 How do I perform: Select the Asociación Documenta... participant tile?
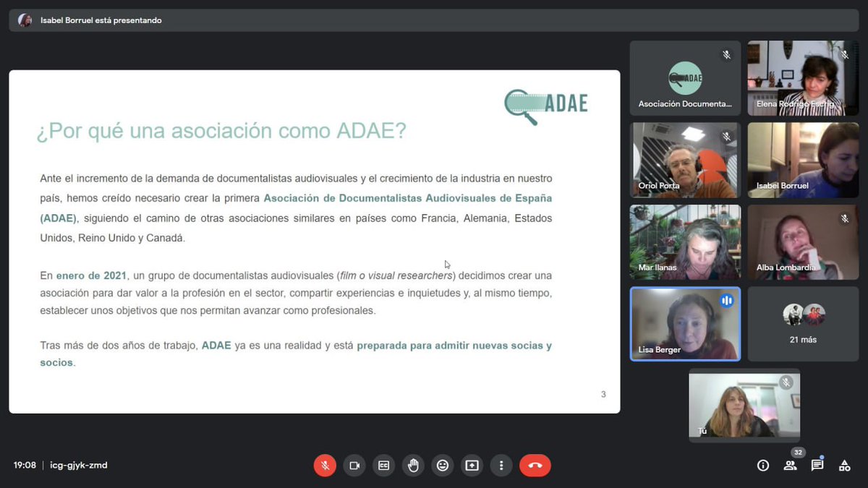(686, 78)
